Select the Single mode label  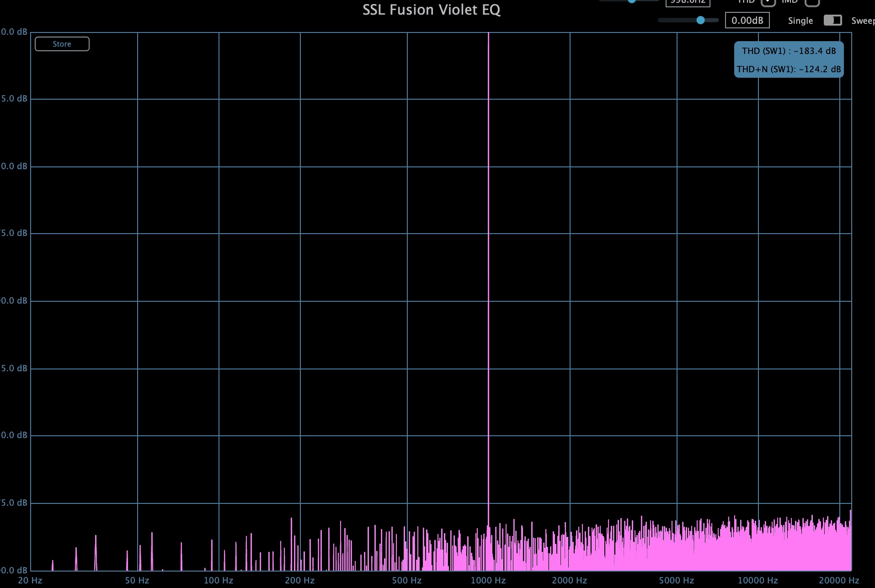(x=800, y=21)
